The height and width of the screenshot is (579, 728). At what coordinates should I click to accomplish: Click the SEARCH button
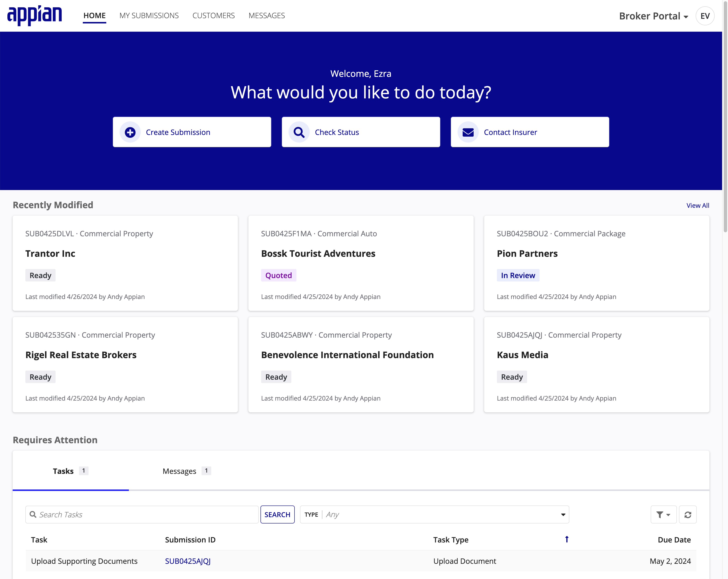[278, 515]
